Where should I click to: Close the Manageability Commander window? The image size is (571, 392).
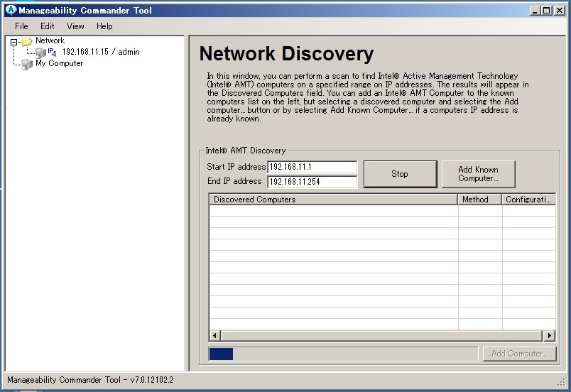point(560,11)
